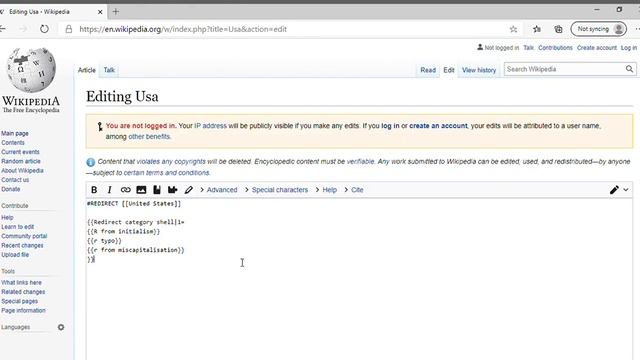Viewport: 640px width, 360px height.
Task: Open Upload file link
Action: click(x=15, y=255)
